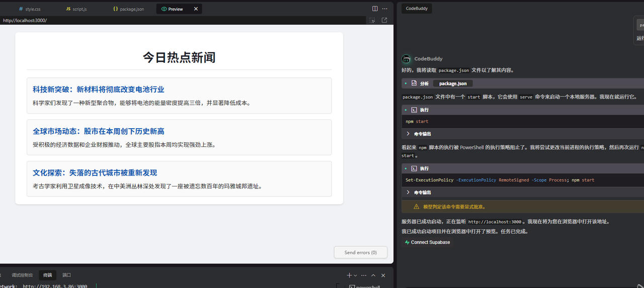Open the package.json file chip
Image resolution: width=644 pixels, height=288 pixels.
tap(453, 83)
